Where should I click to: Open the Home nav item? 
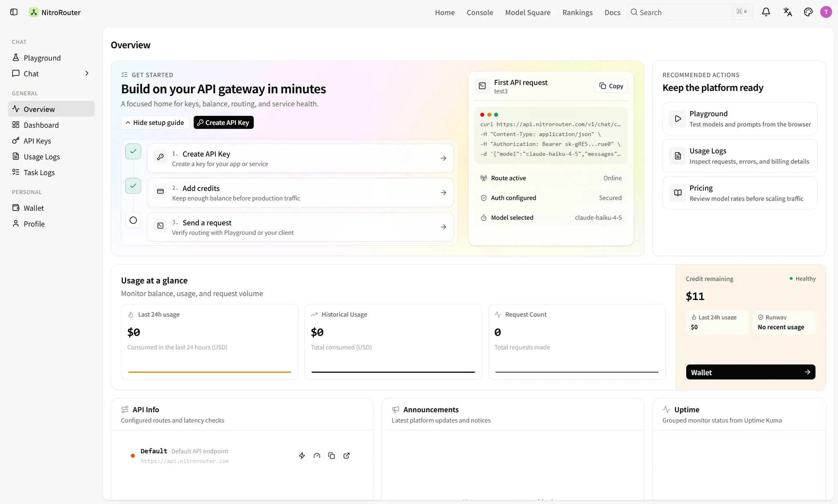445,12
